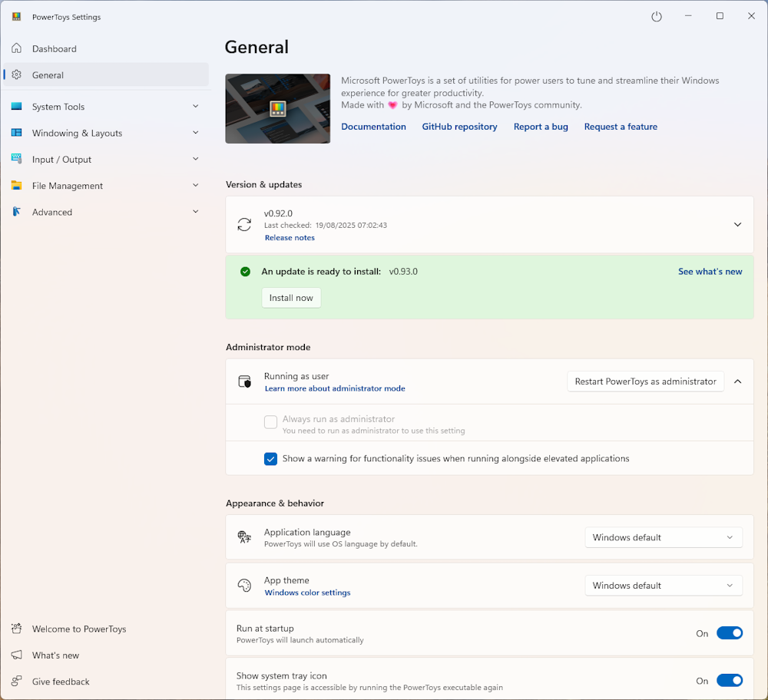Click the Input / Output keyboard icon
The width and height of the screenshot is (768, 700).
[x=17, y=159]
